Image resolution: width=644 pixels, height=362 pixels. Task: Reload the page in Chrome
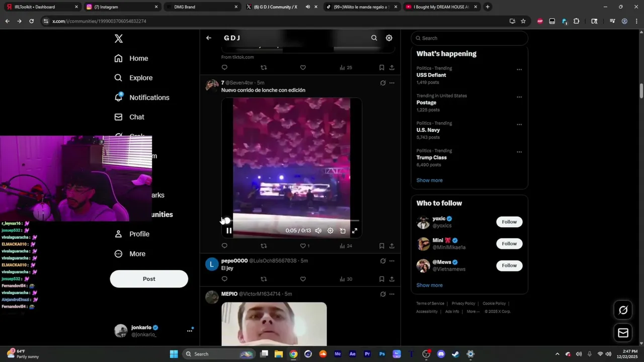[x=31, y=21]
